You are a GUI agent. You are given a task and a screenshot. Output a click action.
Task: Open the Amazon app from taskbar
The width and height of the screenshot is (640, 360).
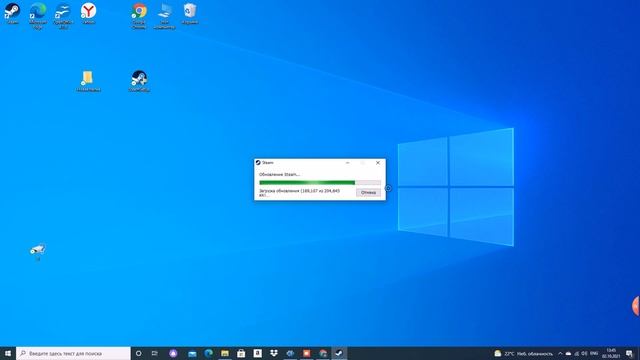[x=258, y=353]
